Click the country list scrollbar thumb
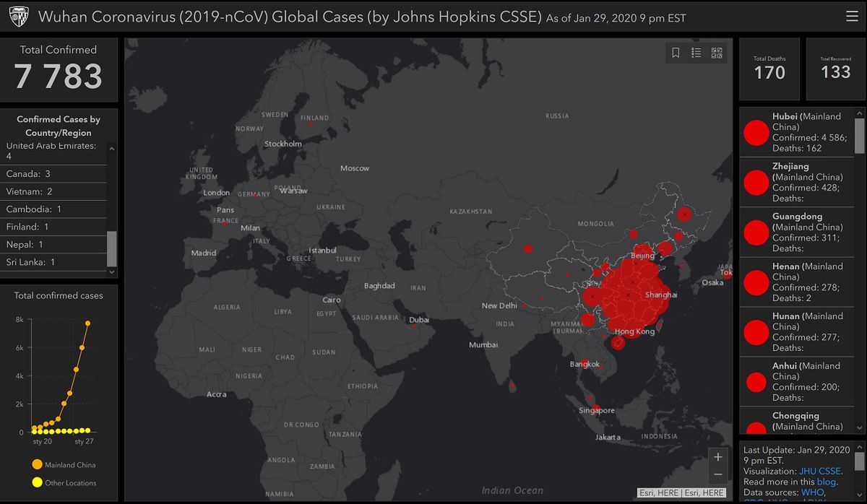Image resolution: width=867 pixels, height=504 pixels. coord(111,249)
